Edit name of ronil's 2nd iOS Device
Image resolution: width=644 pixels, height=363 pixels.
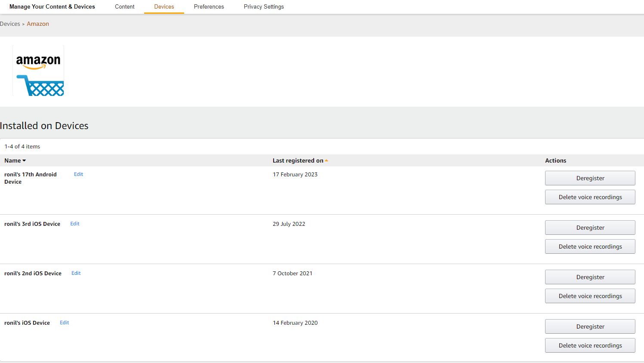pos(76,273)
